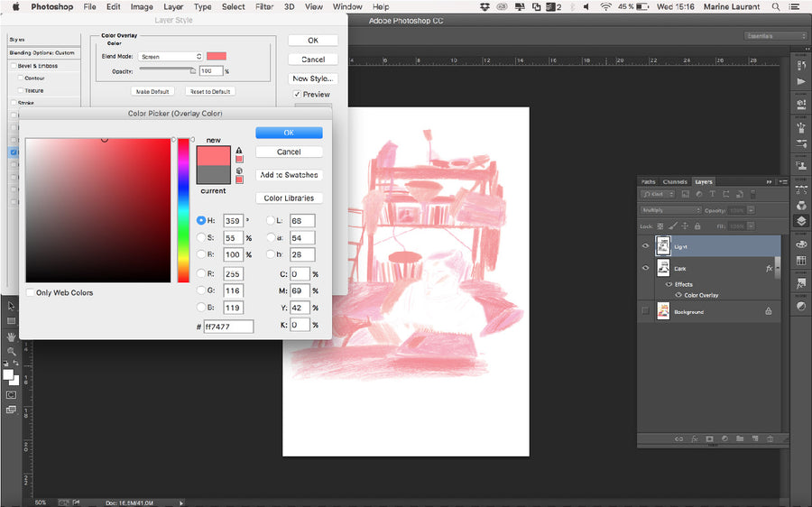Image resolution: width=812 pixels, height=507 pixels.
Task: Select the G: green radio button
Action: (x=201, y=290)
